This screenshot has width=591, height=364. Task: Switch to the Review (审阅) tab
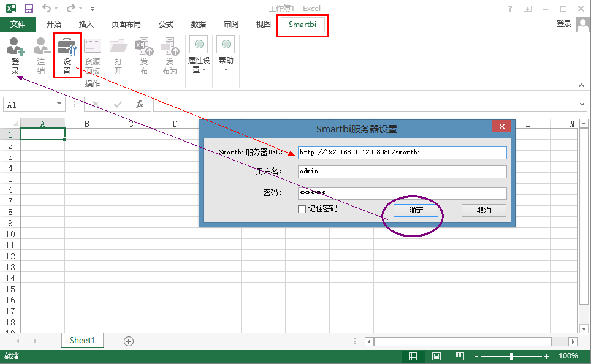231,25
